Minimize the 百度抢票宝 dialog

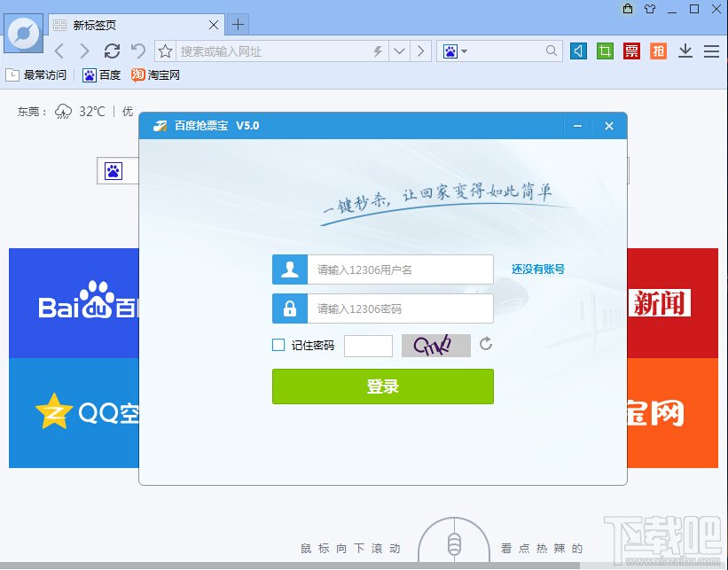tap(577, 126)
